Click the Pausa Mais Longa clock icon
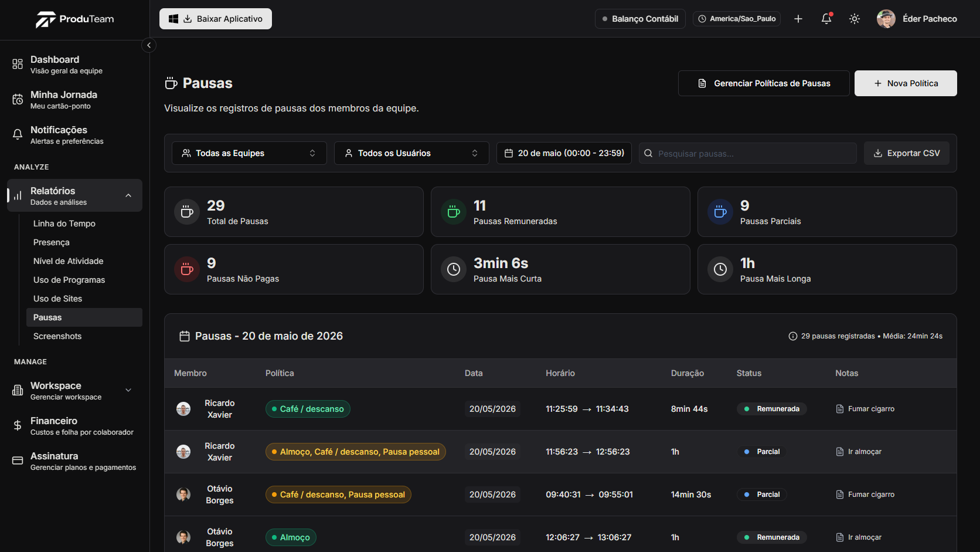The image size is (980, 552). 720,269
